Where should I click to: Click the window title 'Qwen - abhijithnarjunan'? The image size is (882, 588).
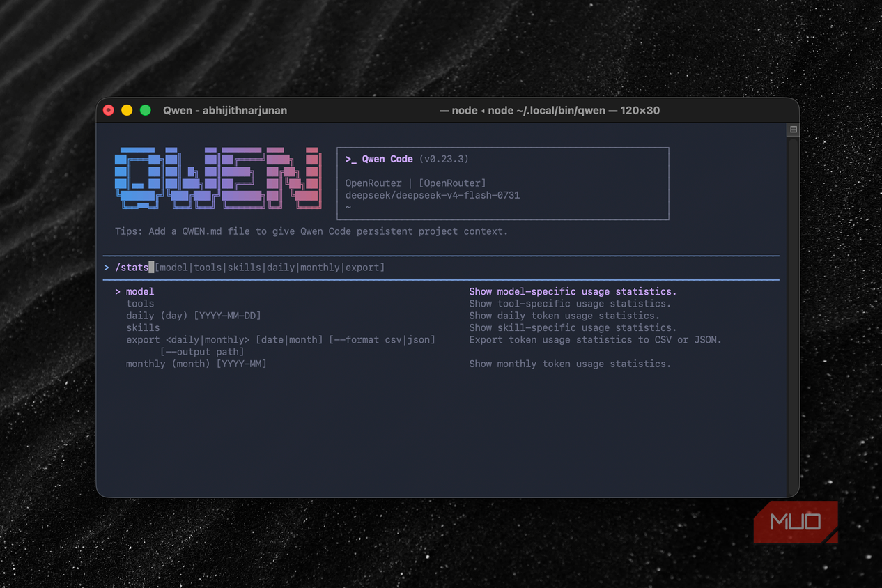225,110
